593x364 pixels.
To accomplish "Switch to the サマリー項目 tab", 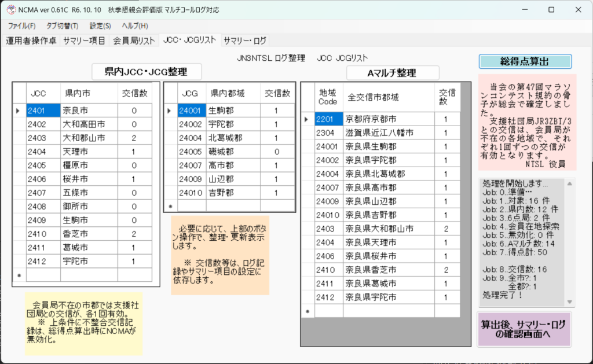I will [84, 41].
